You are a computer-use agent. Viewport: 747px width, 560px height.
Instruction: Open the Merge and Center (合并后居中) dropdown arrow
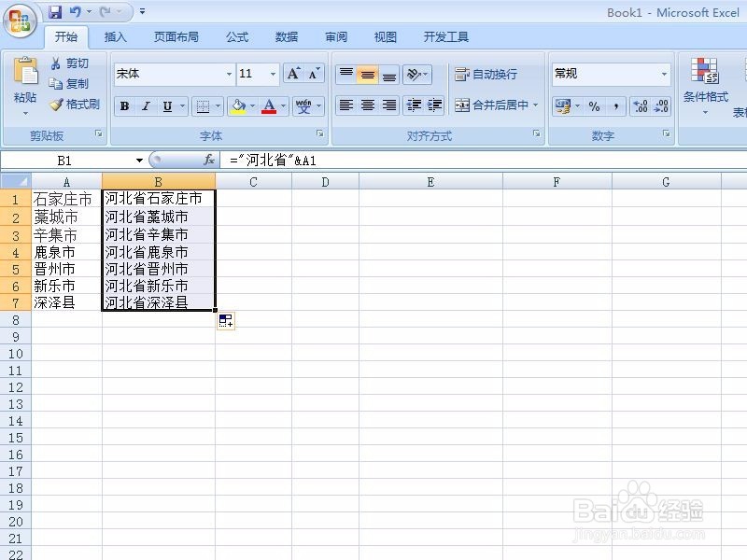(534, 105)
